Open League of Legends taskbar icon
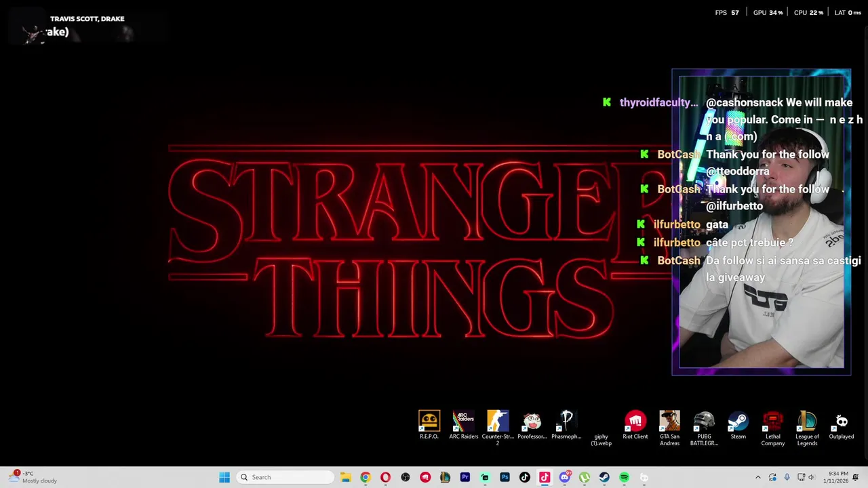The width and height of the screenshot is (868, 488). (445, 477)
